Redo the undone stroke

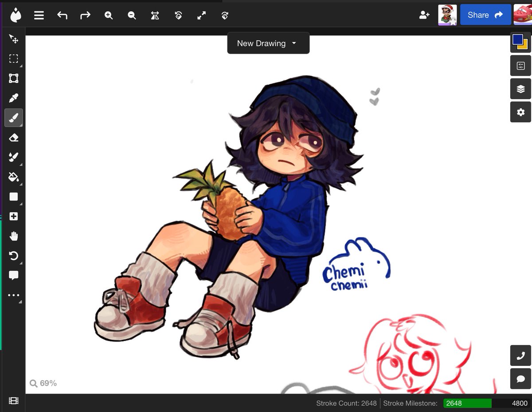pos(85,15)
